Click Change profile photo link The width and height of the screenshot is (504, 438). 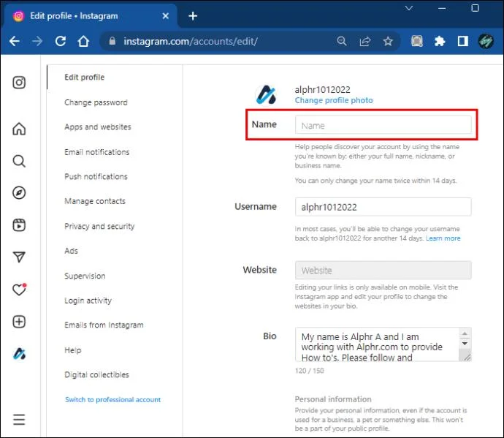click(x=334, y=100)
